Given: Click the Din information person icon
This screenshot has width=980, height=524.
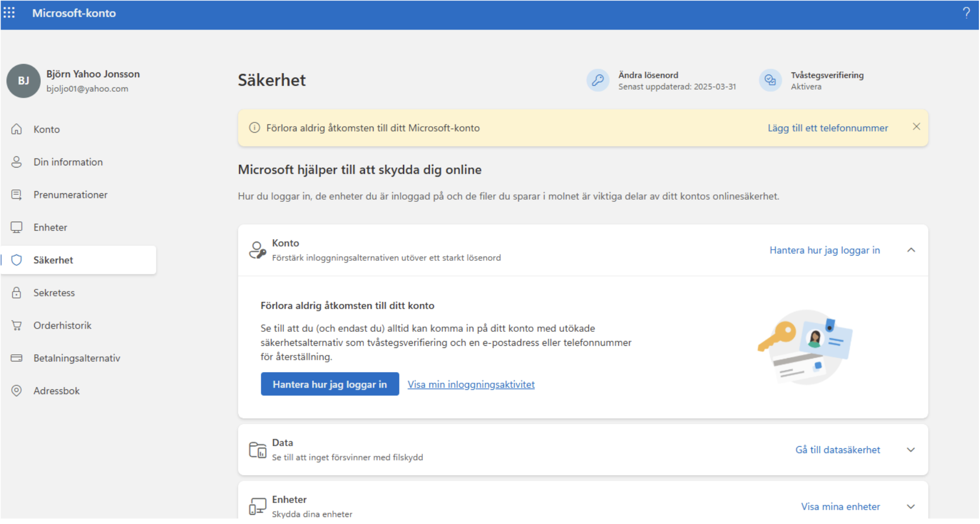Looking at the screenshot, I should tap(17, 162).
